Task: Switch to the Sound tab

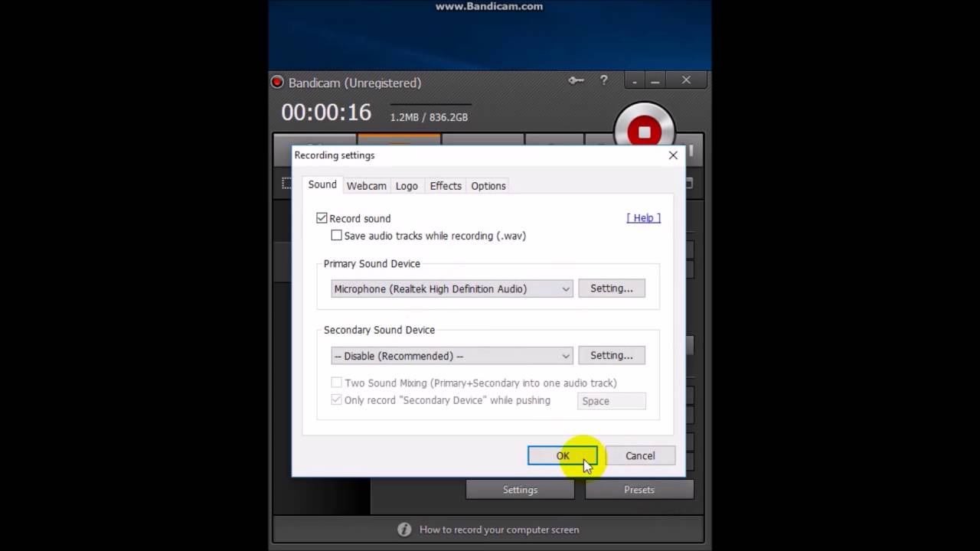Action: tap(322, 184)
